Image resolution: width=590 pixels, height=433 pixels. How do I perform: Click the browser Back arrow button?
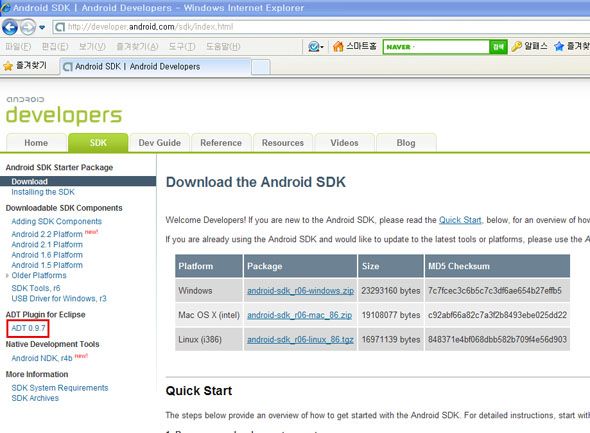(10, 27)
